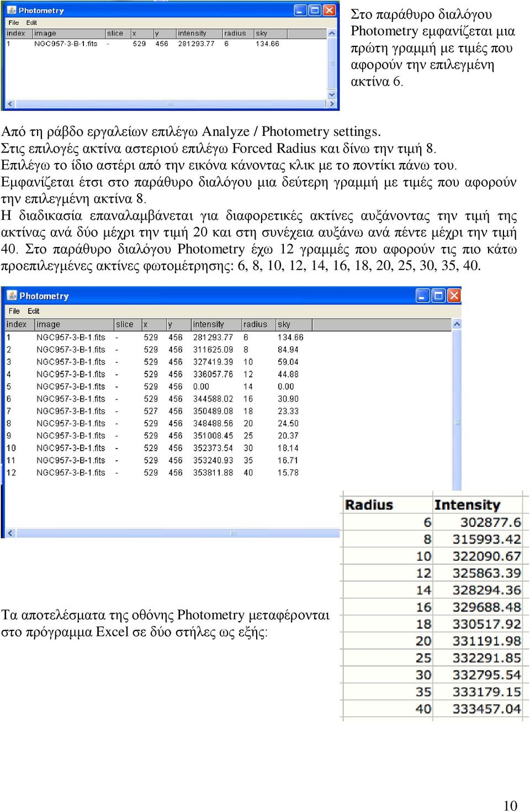Select Excel cell 330517.92
530x812 pixels.
coord(478,624)
